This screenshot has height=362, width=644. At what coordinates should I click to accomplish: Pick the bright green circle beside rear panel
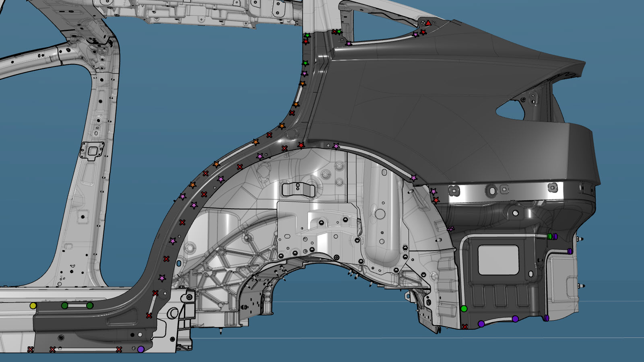[x=464, y=309]
